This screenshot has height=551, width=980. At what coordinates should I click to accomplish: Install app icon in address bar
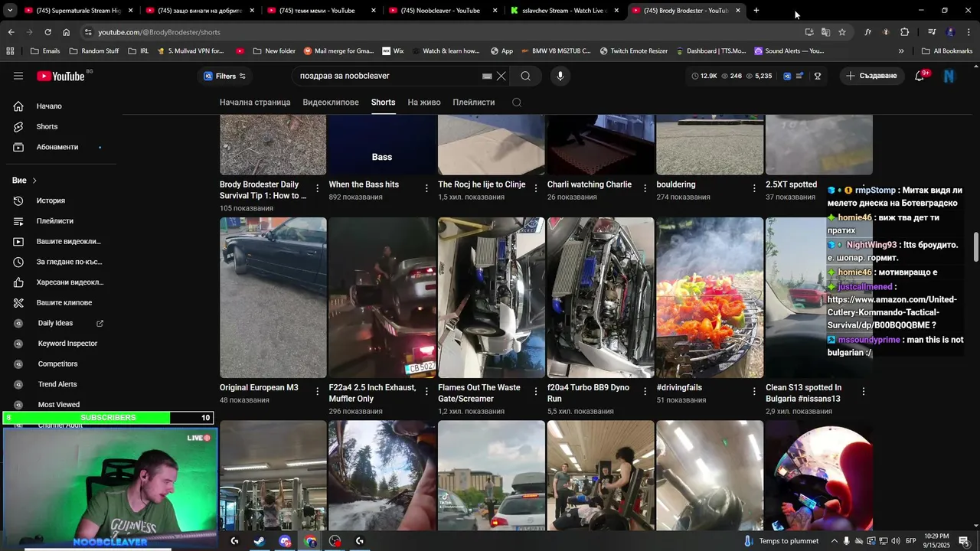coord(809,32)
